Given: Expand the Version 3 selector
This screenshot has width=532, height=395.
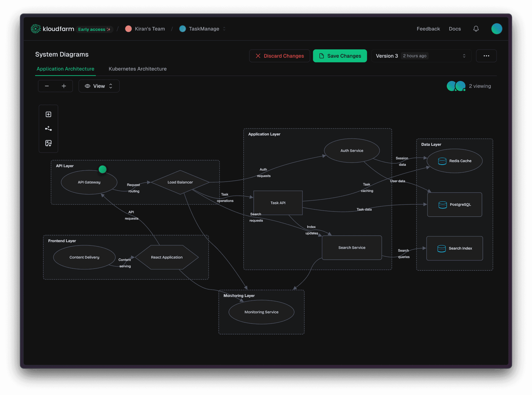Looking at the screenshot, I should [421, 56].
